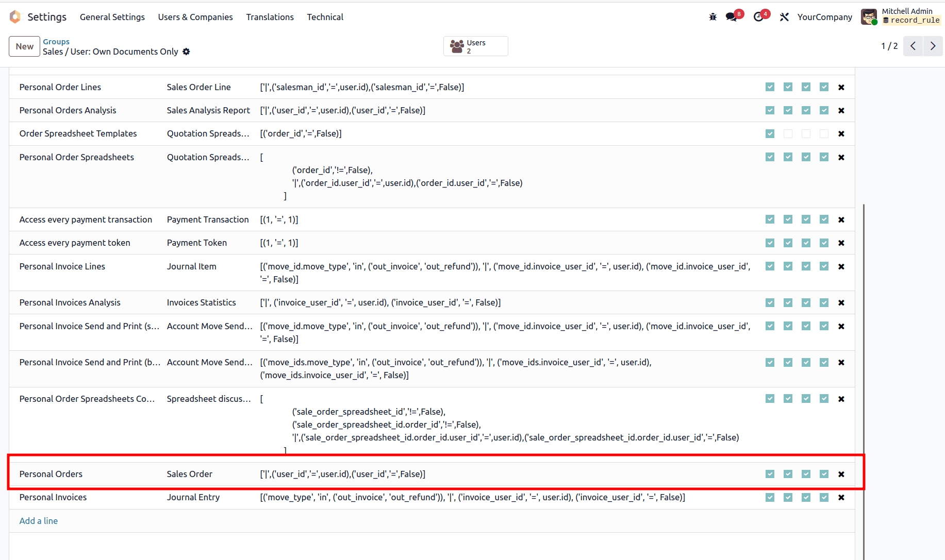Delete the Order Spreadsheet Templates rule
Image resolution: width=945 pixels, height=560 pixels.
[841, 133]
